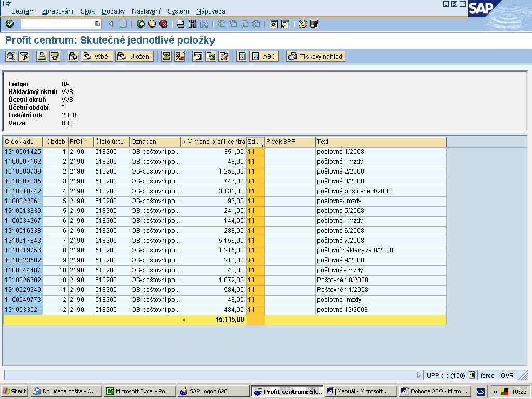Click into the transaction command field

tap(57, 24)
